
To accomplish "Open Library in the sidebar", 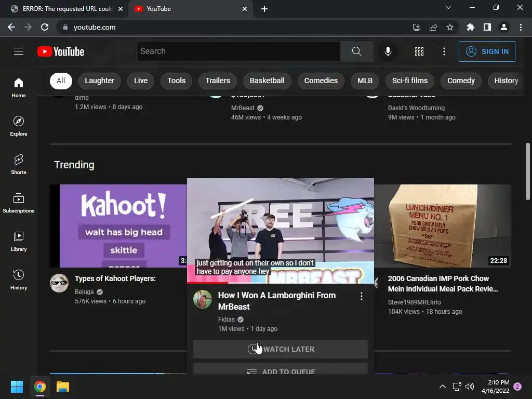I will click(x=19, y=241).
